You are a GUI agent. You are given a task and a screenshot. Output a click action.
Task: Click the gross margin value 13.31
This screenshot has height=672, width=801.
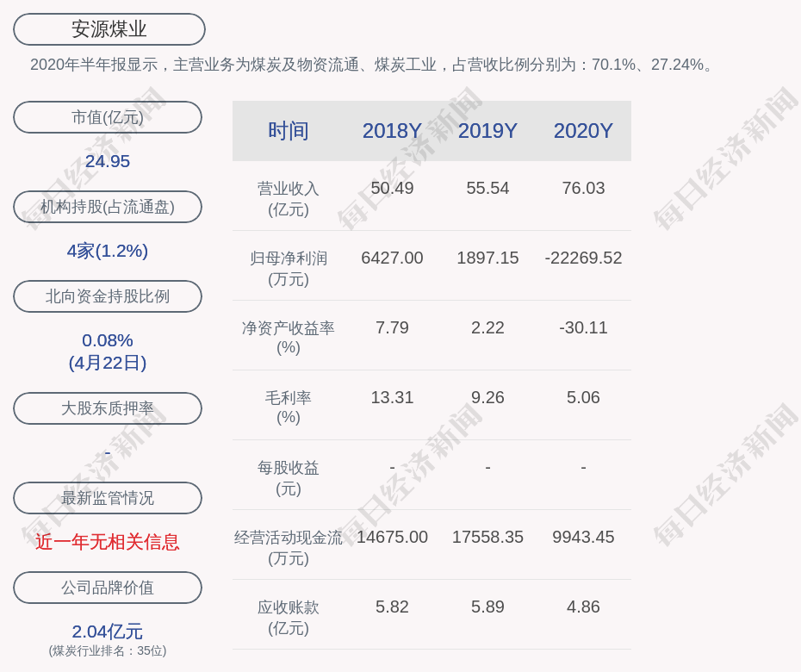(392, 397)
